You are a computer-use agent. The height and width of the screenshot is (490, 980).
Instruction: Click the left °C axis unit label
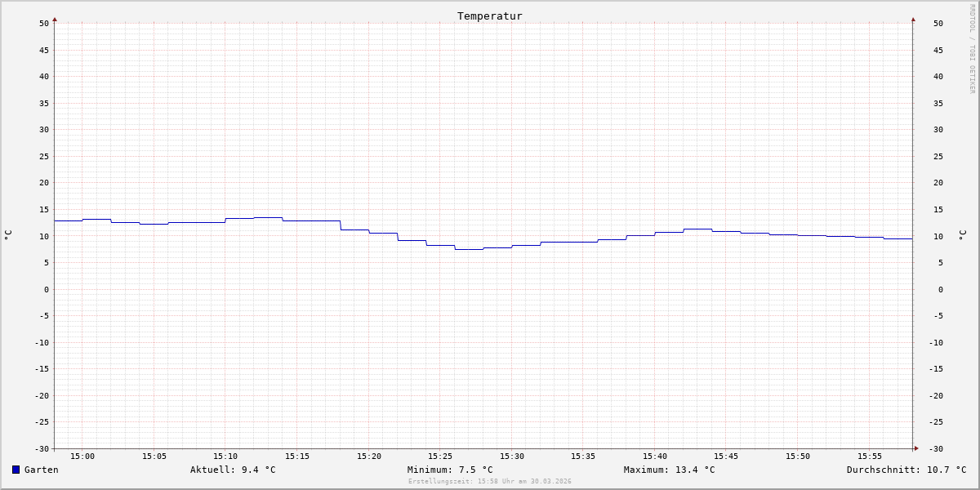pos(8,235)
